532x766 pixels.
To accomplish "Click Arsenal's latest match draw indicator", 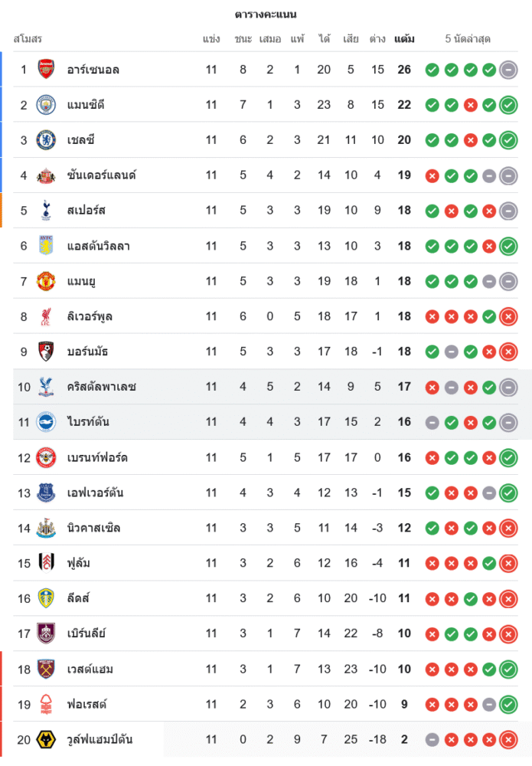I will tap(508, 70).
